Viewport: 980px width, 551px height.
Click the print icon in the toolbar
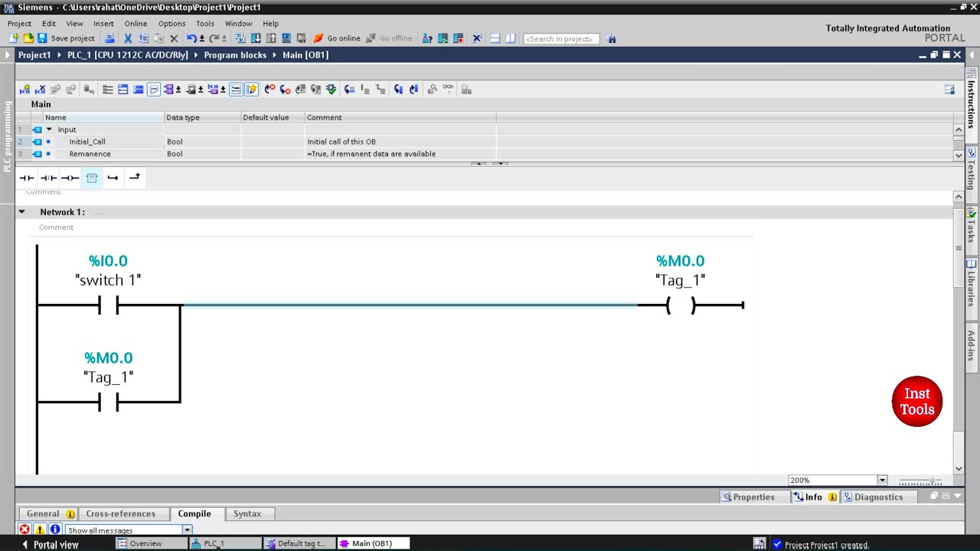tap(109, 38)
